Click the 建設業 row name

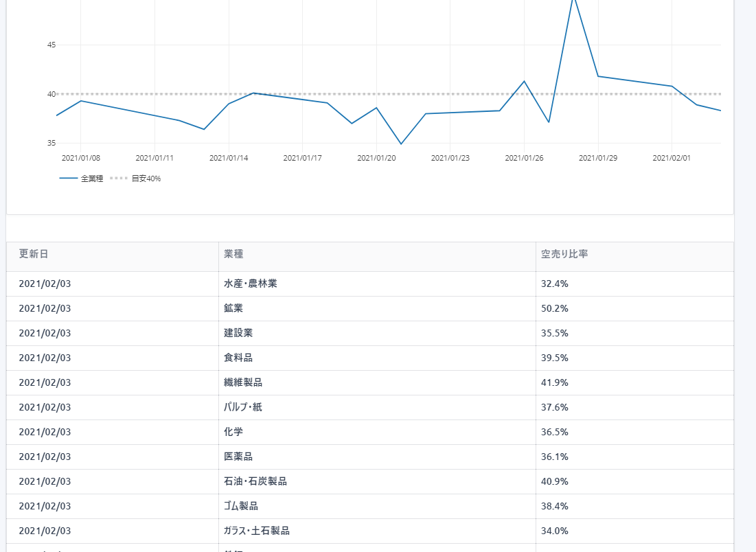[x=238, y=333]
